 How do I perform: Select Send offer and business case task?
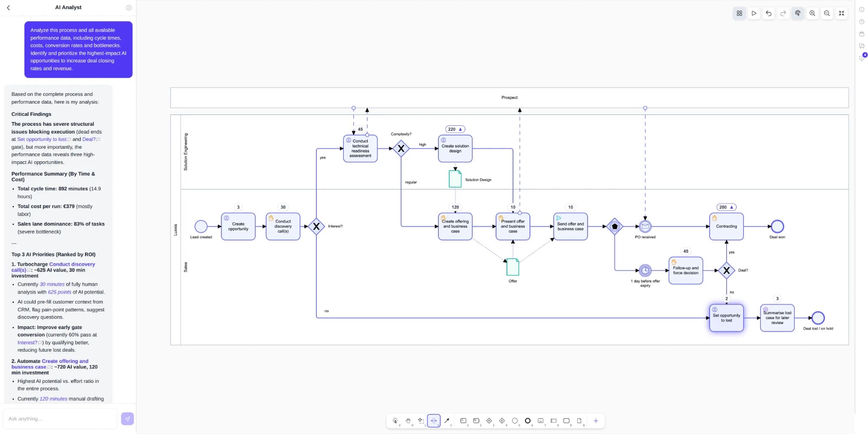[x=571, y=226]
